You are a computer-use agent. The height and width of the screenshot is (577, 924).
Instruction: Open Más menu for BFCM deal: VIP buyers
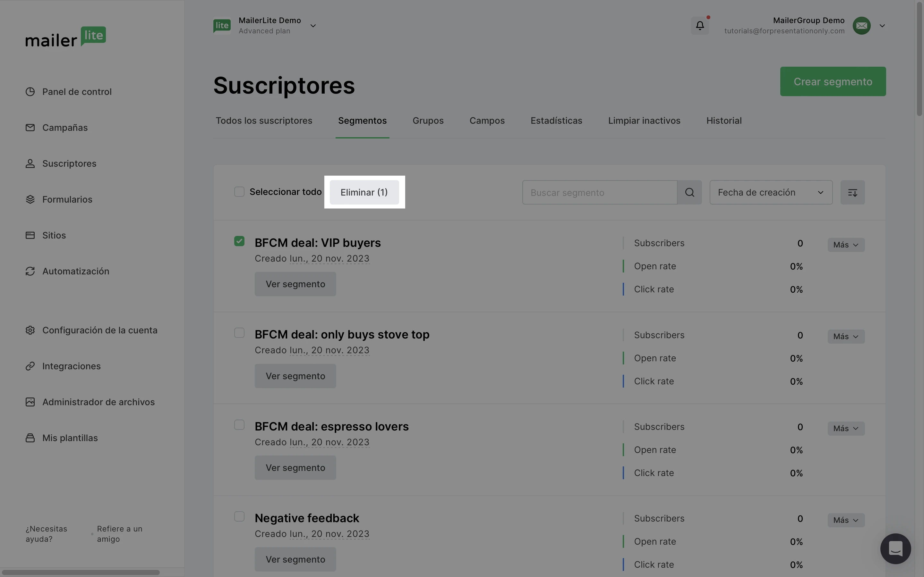pos(846,245)
